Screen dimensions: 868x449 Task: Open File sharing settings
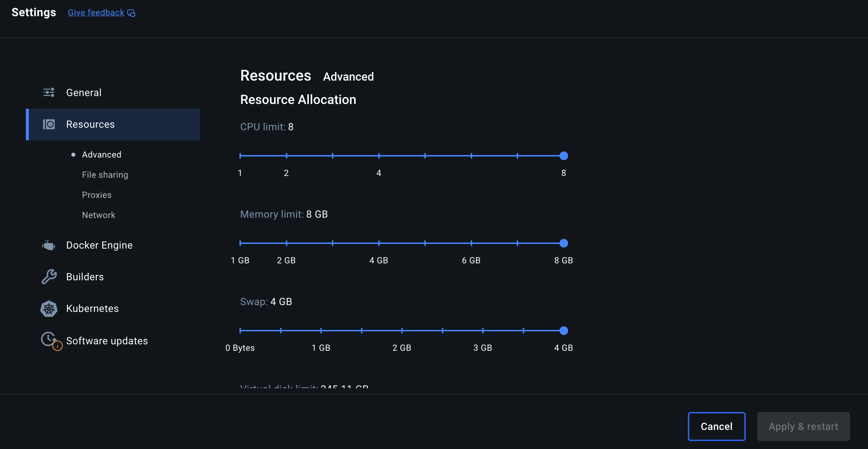click(105, 175)
